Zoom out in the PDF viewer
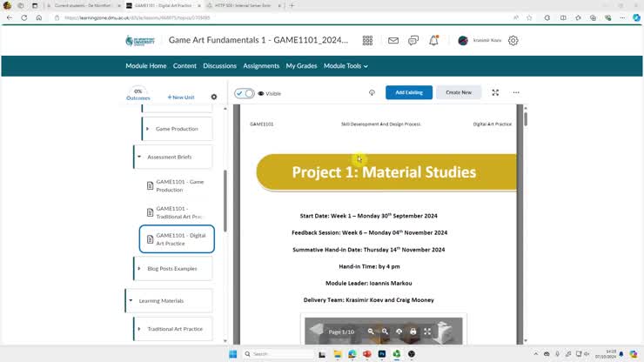This screenshot has height=362, width=644. click(x=371, y=332)
